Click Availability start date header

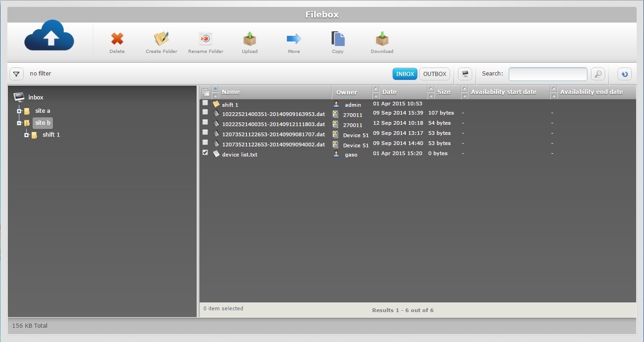pos(504,92)
